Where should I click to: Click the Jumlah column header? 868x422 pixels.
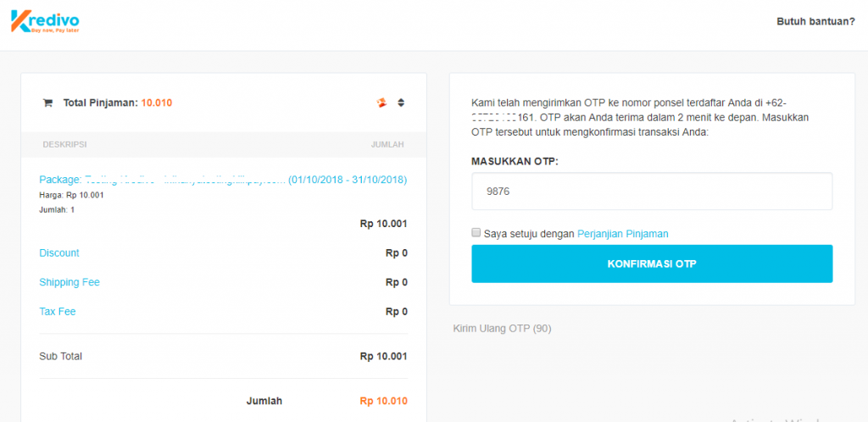click(x=387, y=145)
